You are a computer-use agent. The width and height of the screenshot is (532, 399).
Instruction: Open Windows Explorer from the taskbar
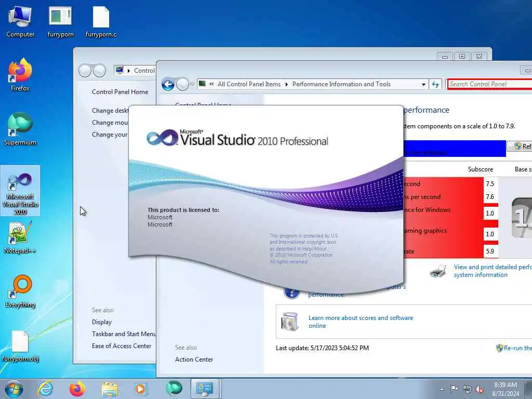pyautogui.click(x=110, y=390)
